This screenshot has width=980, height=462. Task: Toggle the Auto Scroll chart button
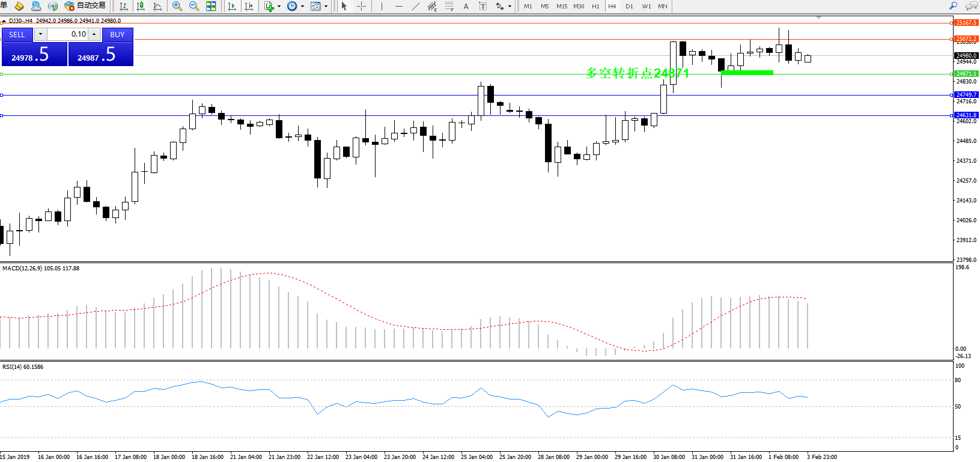[232, 6]
